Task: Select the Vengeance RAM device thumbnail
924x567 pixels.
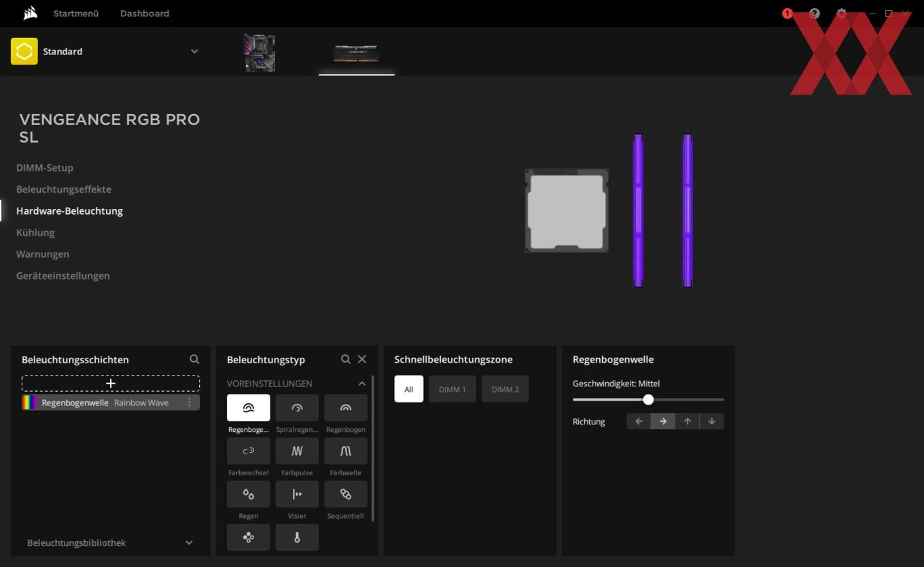Action: (x=356, y=52)
